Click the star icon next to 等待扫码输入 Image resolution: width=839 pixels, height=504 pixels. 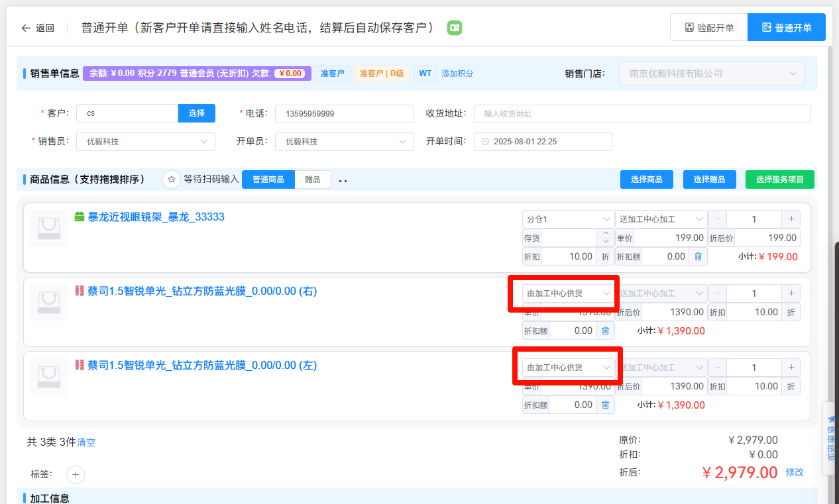click(x=172, y=179)
